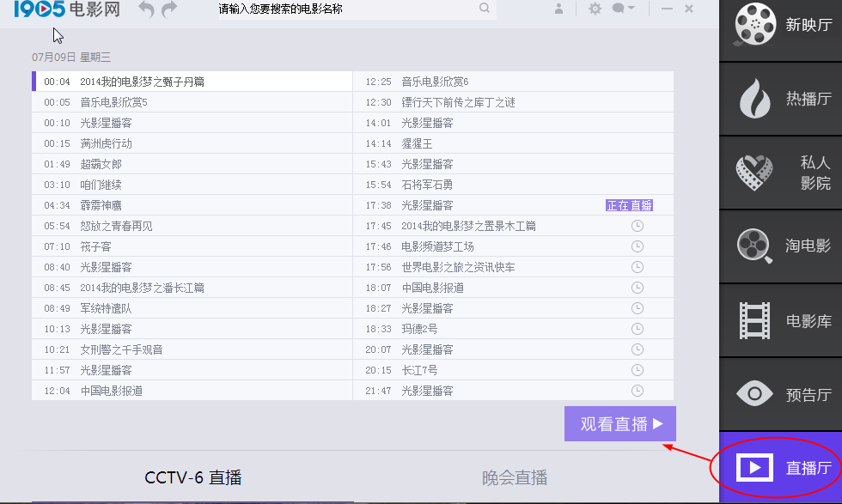This screenshot has height=504, width=842.
Task: Go forward with the redo arrow
Action: click(169, 9)
